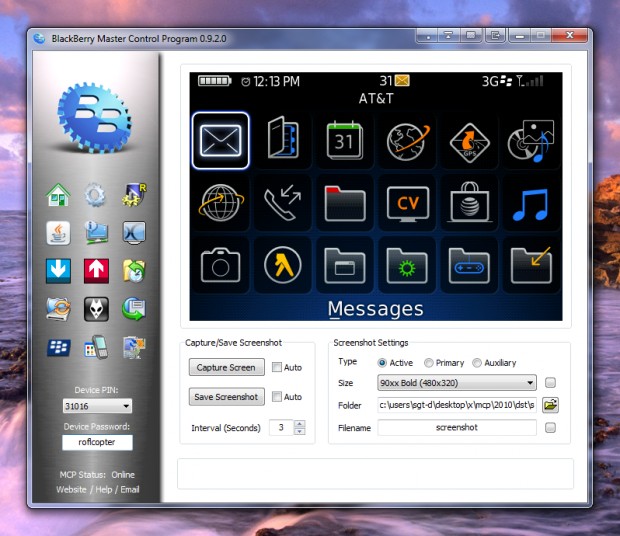Click the fourth title bar button with window arrow icon
620x536 pixels.
pos(495,36)
